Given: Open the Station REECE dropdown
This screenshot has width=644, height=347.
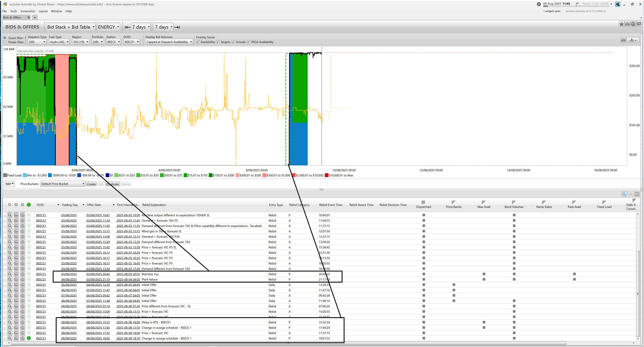Looking at the screenshot, I should (x=113, y=42).
